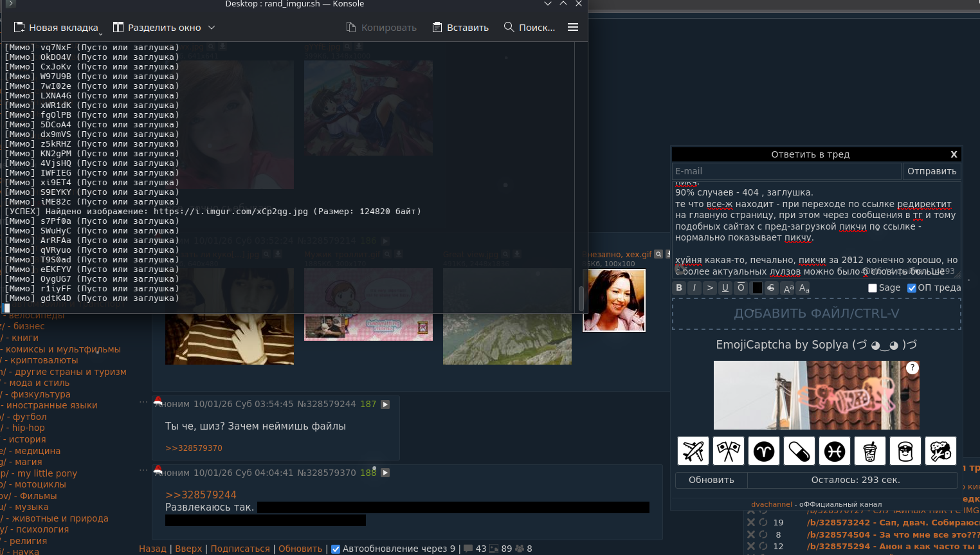Expand post №328579244 with the play arrow
Image resolution: width=980 pixels, height=555 pixels.
[385, 405]
